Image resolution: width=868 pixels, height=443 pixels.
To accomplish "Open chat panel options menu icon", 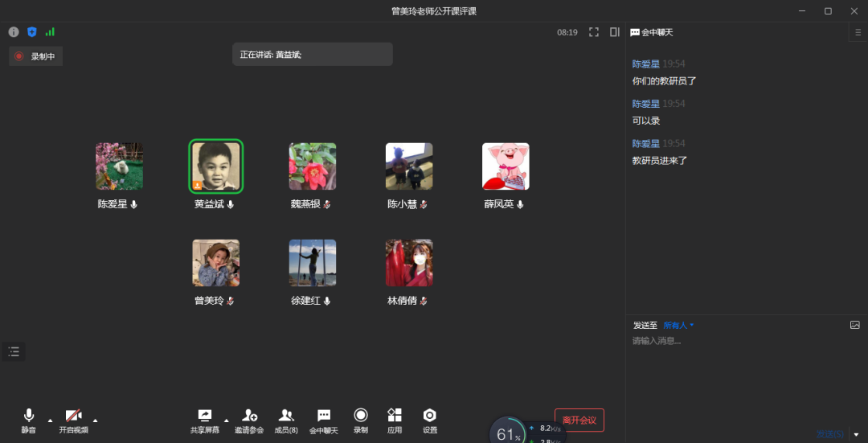I will [858, 32].
